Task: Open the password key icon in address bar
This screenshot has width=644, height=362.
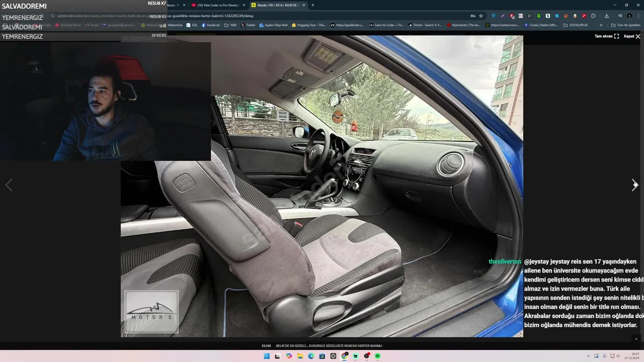Action: [473, 16]
